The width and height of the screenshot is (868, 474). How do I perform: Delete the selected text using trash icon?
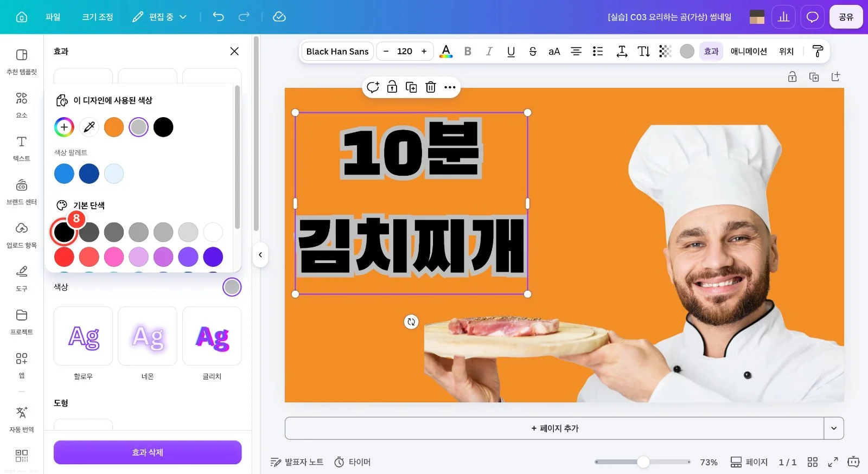(x=431, y=87)
